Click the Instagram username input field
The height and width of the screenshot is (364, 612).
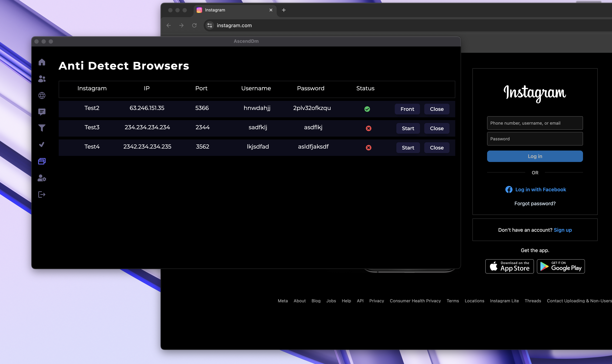point(535,123)
